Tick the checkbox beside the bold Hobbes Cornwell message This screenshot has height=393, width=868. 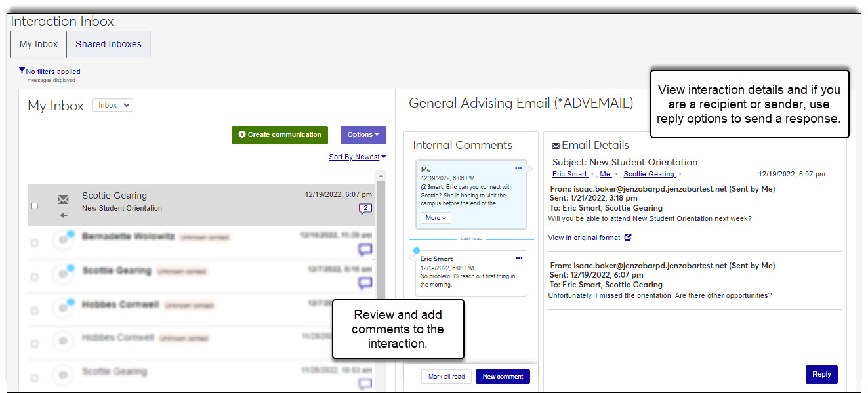(35, 311)
